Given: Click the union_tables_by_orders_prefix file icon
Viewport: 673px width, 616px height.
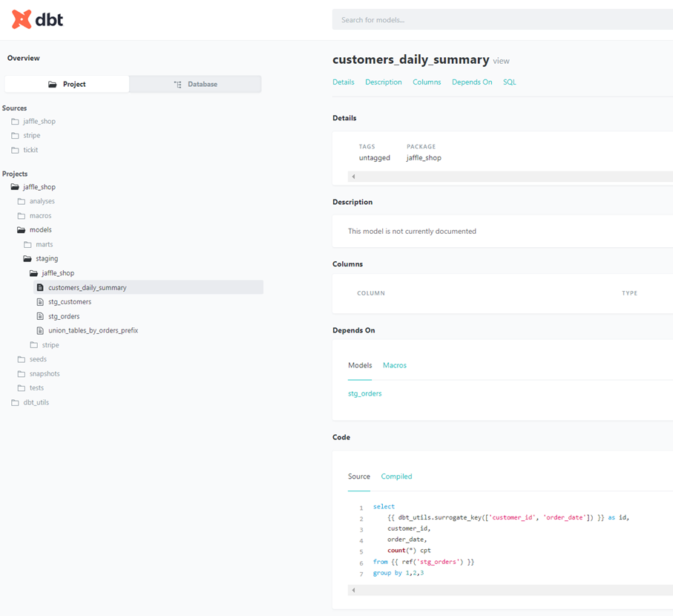Looking at the screenshot, I should [41, 330].
